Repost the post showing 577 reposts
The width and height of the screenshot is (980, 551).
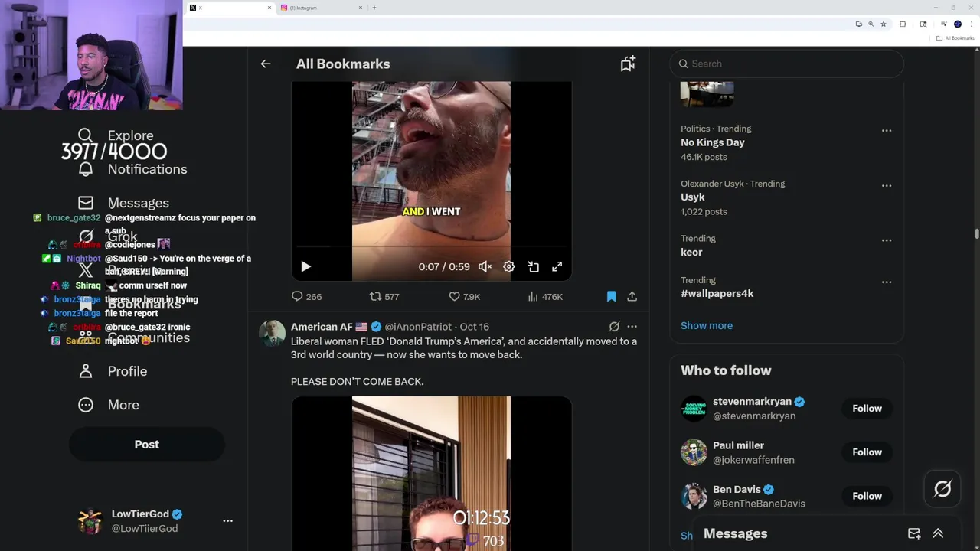click(384, 296)
